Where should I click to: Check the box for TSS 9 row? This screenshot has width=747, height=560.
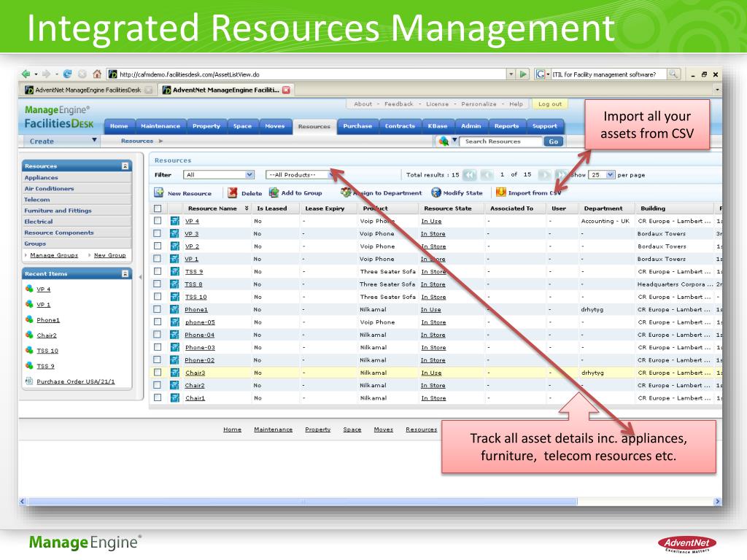point(158,271)
